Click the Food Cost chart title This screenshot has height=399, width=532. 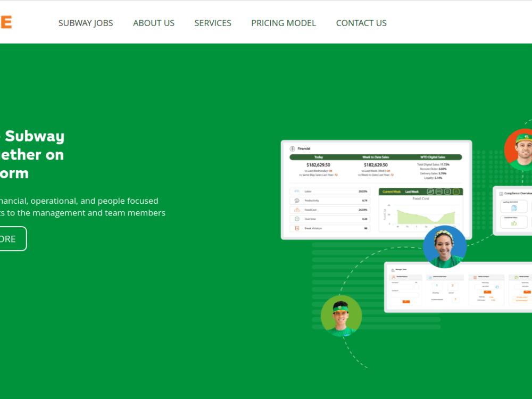[x=421, y=198]
